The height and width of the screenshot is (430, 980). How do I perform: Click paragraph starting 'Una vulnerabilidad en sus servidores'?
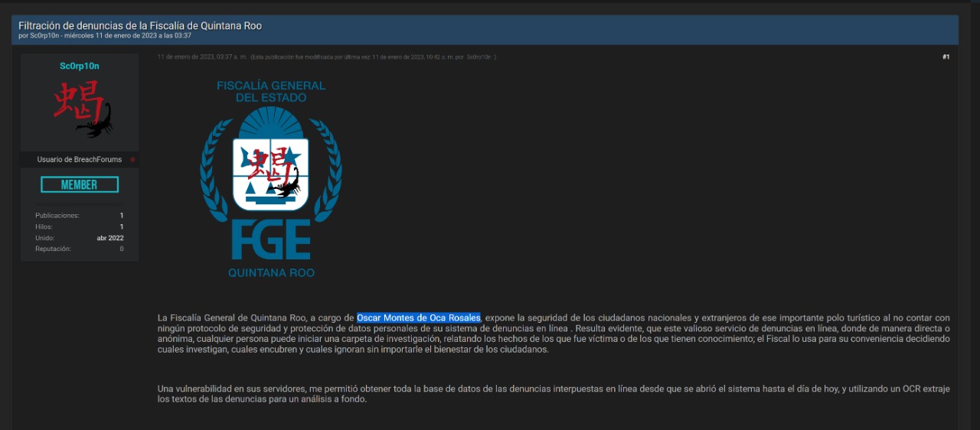point(554,394)
